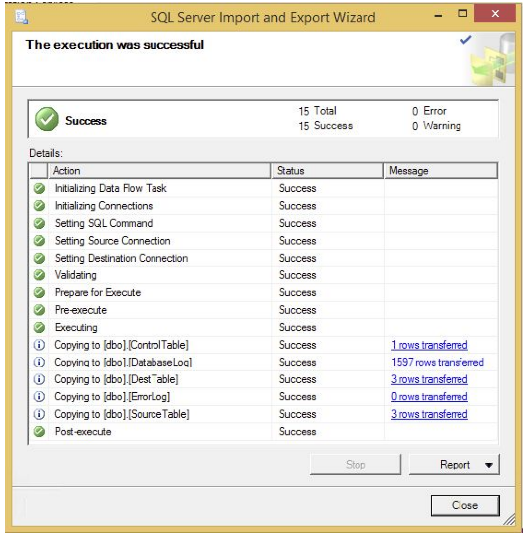
Task: Maximize the wizard window
Action: 462,14
